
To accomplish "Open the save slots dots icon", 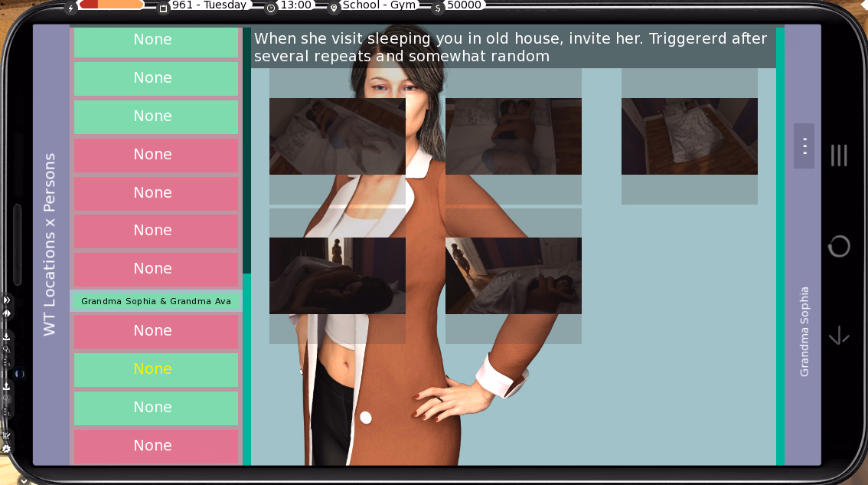I will [x=7, y=362].
